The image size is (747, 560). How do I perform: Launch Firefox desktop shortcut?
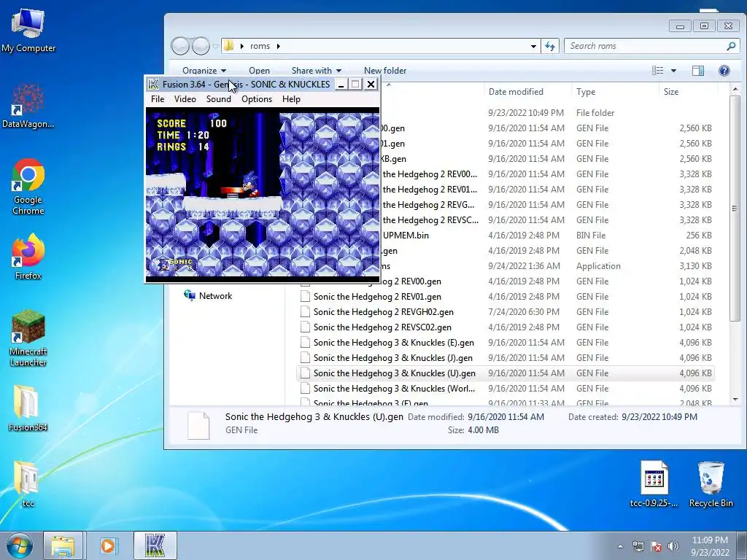[x=28, y=257]
